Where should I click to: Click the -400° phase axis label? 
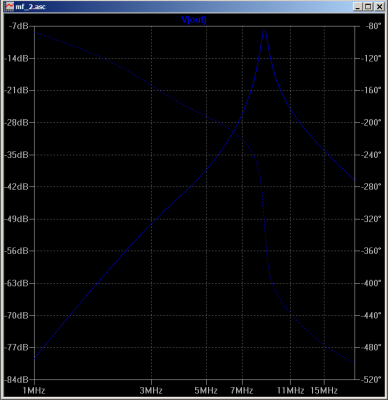[x=371, y=283]
